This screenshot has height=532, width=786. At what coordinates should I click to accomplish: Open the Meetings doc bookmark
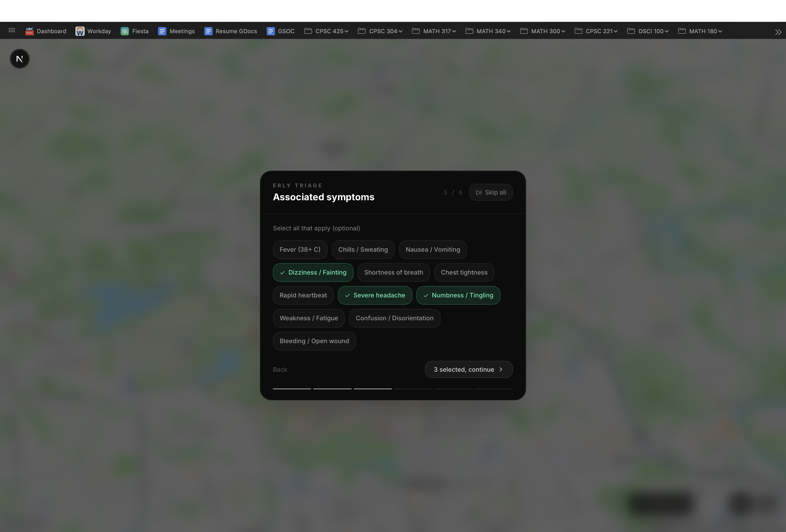click(x=176, y=31)
